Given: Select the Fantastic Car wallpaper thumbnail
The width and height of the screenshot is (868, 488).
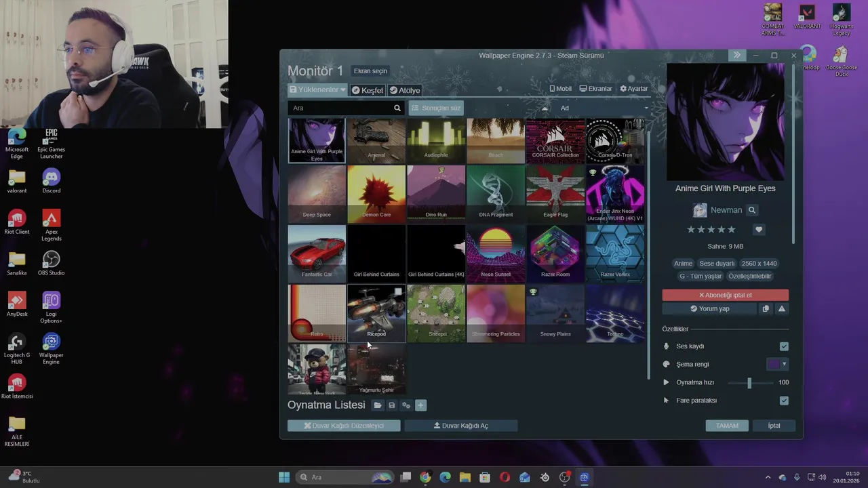Looking at the screenshot, I should (x=317, y=253).
